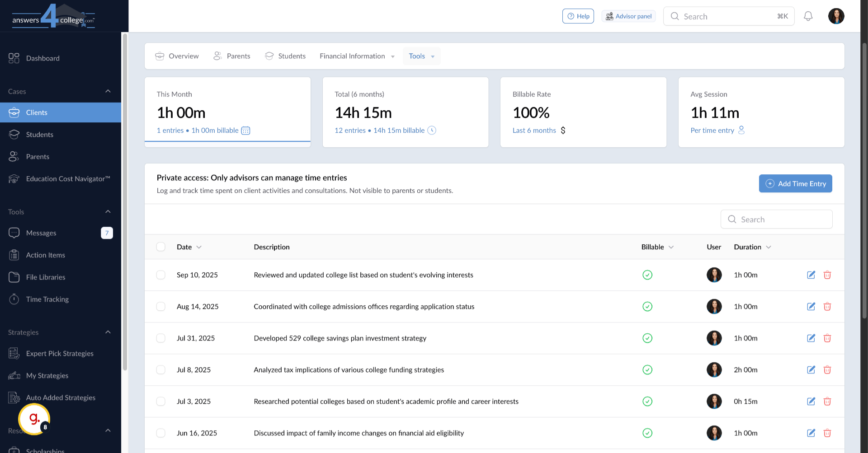This screenshot has height=453, width=868.
Task: Check the select-all checkbox in the table header
Action: pos(160,247)
